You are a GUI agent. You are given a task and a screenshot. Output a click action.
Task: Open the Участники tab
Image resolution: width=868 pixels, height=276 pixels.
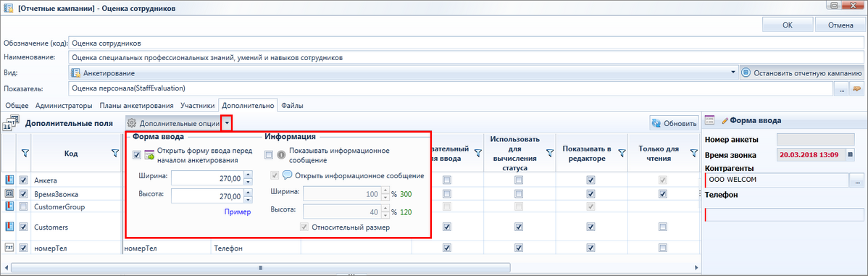click(x=197, y=105)
